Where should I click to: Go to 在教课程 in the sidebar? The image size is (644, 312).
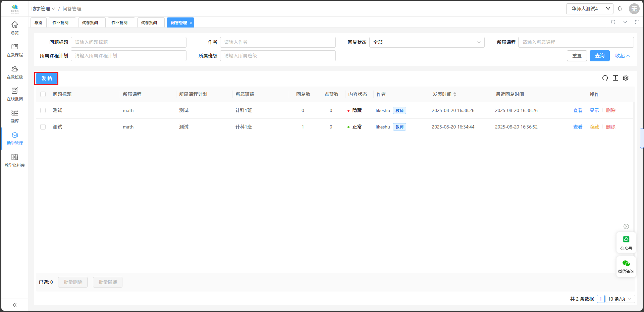point(15,50)
